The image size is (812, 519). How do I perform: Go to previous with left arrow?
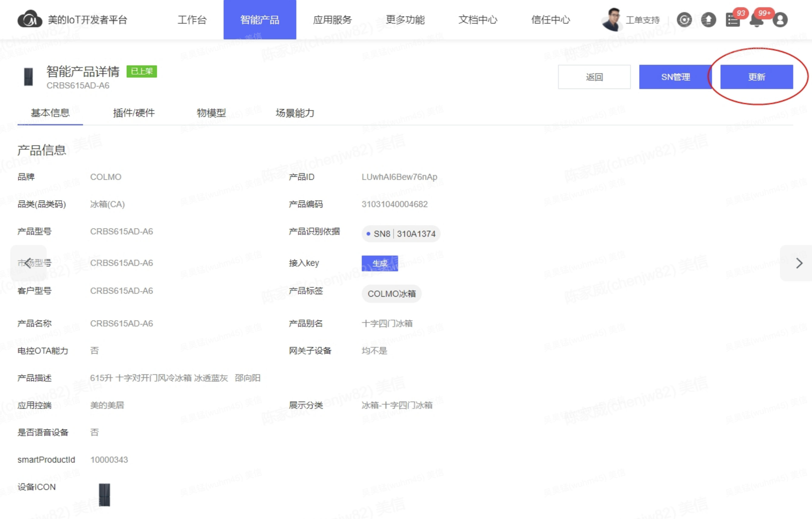click(28, 263)
